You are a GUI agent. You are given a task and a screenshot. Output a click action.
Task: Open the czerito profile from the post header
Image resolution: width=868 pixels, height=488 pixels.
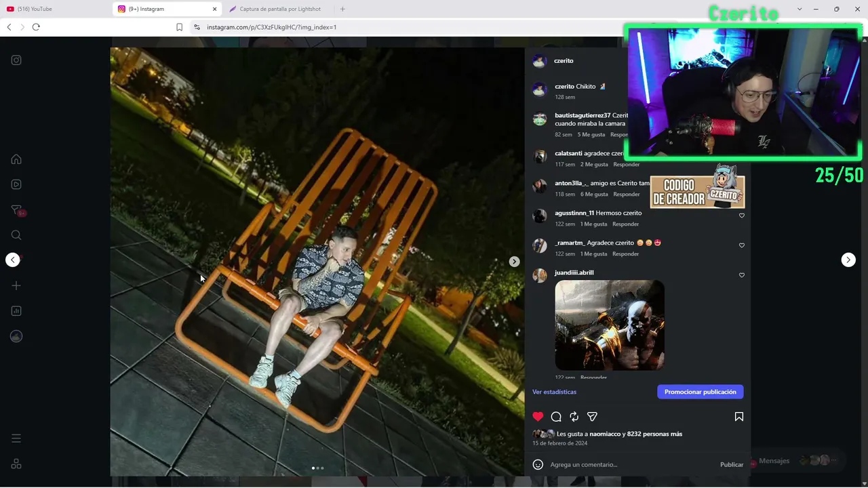click(x=564, y=61)
